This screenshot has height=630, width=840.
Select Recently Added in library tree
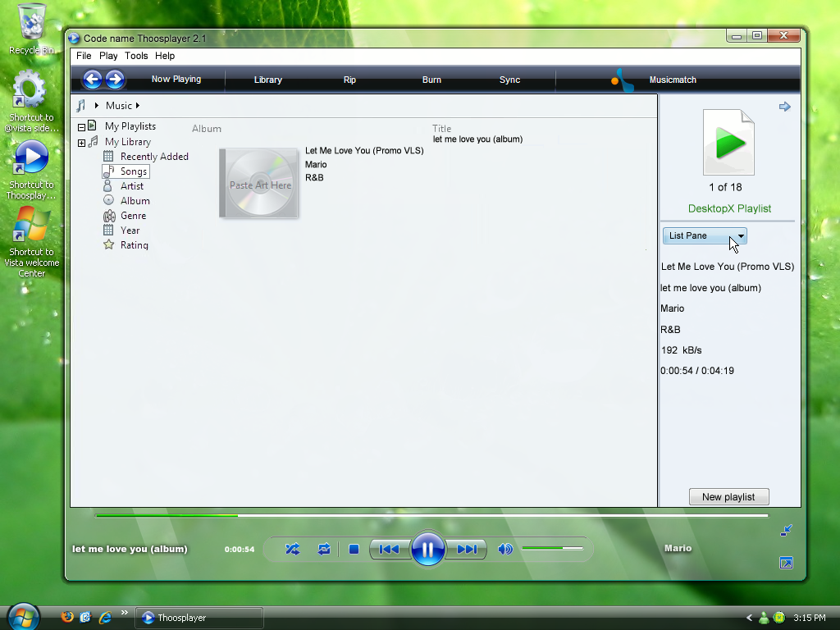pyautogui.click(x=154, y=157)
